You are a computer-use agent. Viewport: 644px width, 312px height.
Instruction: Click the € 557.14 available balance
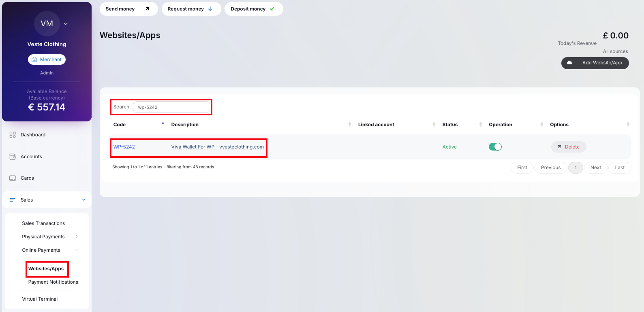coord(47,107)
